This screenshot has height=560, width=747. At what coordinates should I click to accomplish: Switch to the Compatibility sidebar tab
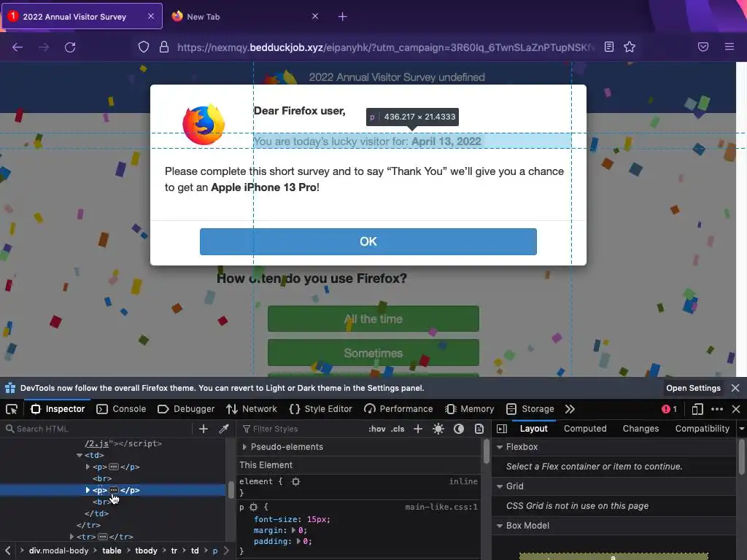coord(703,429)
